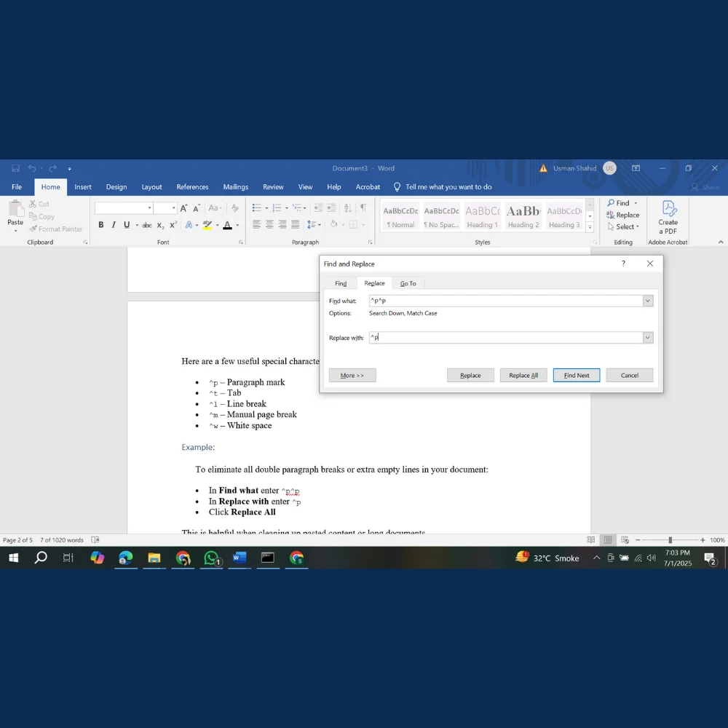
Task: Expand options with More >> button
Action: coord(352,375)
